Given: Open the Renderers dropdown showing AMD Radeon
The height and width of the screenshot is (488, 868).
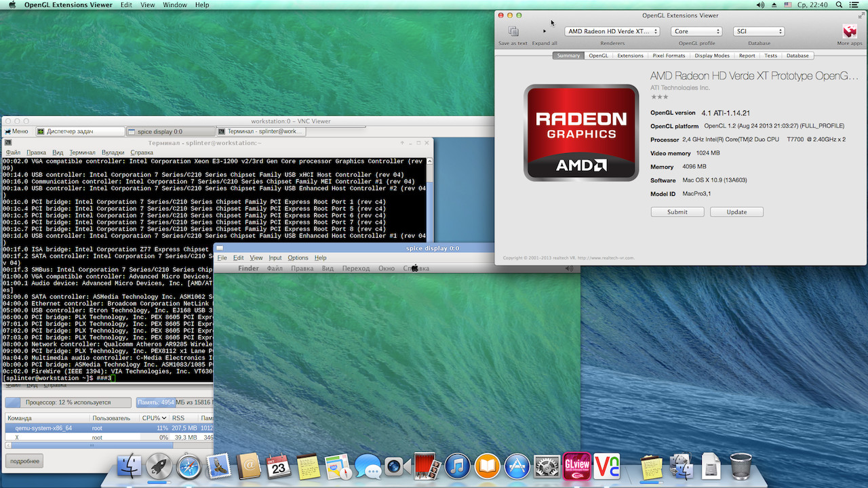Looking at the screenshot, I should (612, 31).
